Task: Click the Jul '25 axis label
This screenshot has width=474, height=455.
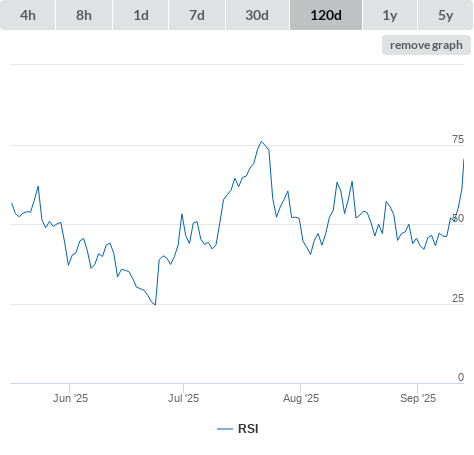Action: click(183, 398)
